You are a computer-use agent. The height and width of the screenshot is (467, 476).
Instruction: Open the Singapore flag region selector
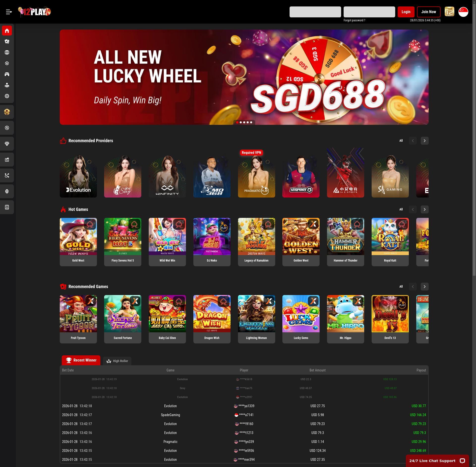[x=463, y=12]
